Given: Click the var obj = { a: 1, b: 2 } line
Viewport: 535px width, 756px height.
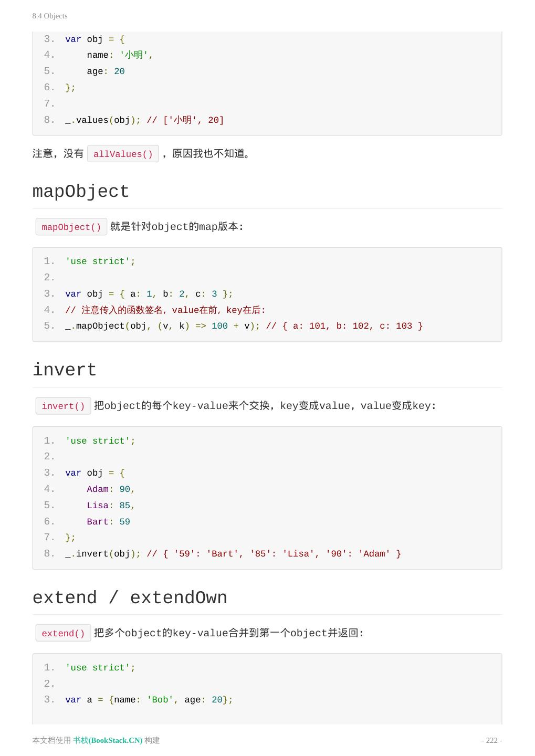Looking at the screenshot, I should coord(149,294).
